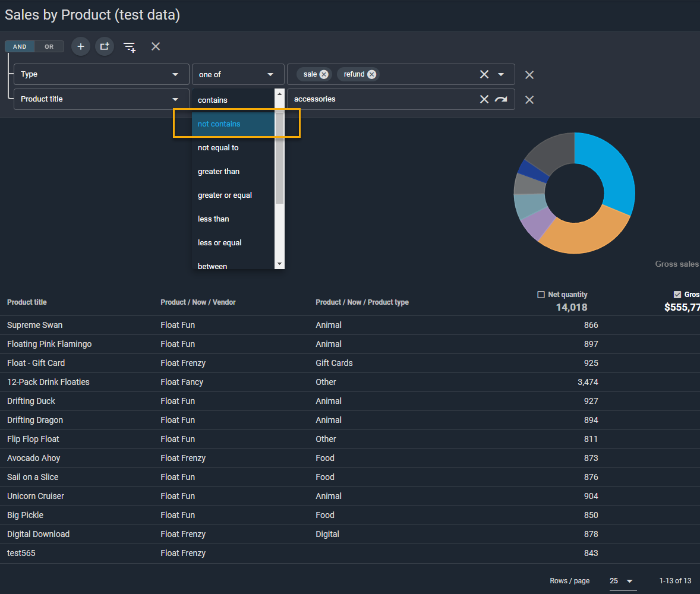
Task: Click the redo arrow icon beside accessories
Action: (501, 99)
